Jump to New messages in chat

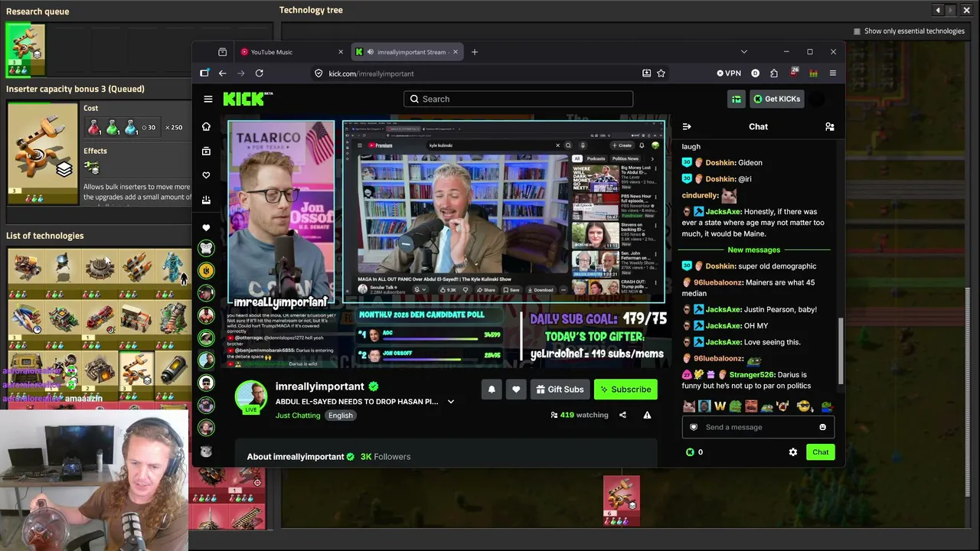[x=754, y=250]
